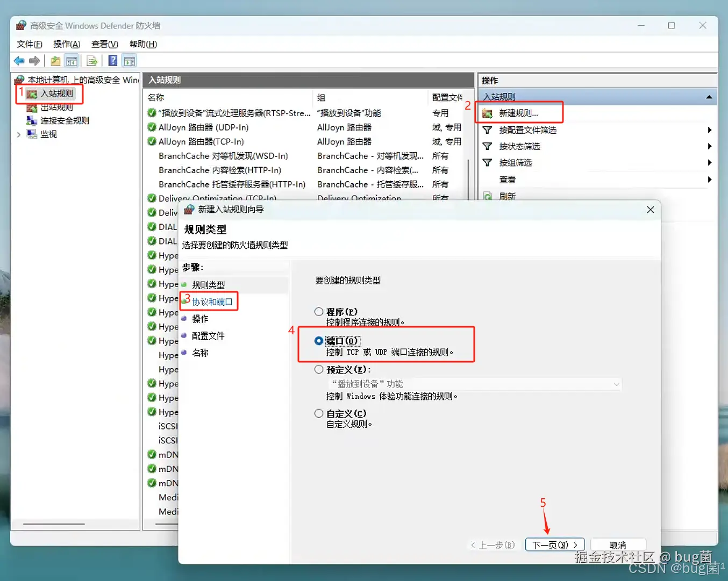Click the firewall icon of the root tree node
The height and width of the screenshot is (581, 728).
pyautogui.click(x=20, y=80)
